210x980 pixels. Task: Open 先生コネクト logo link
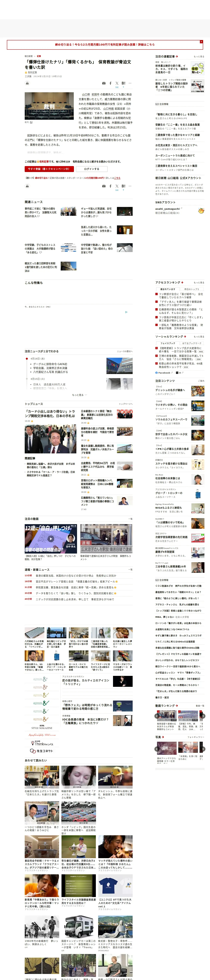coord(42,751)
